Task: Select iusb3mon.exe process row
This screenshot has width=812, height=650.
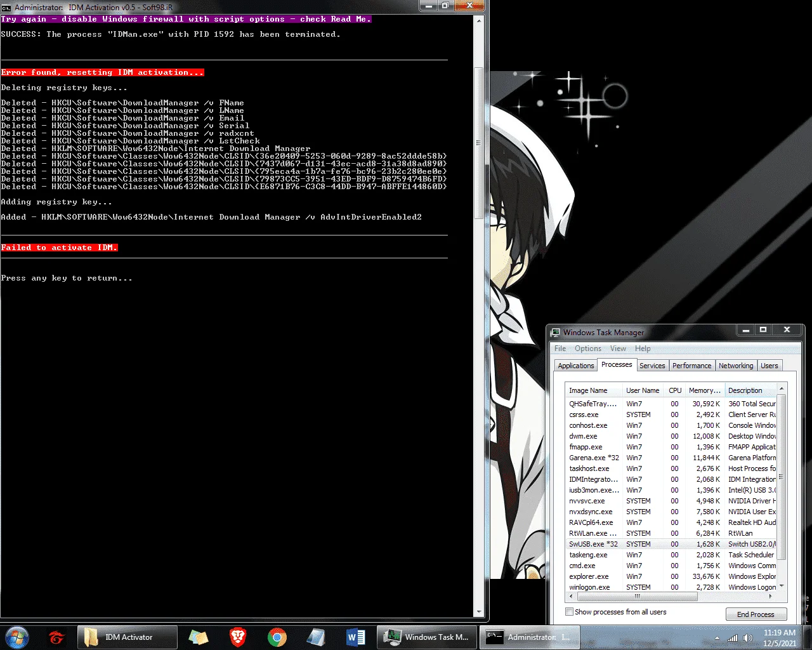Action: (x=671, y=490)
